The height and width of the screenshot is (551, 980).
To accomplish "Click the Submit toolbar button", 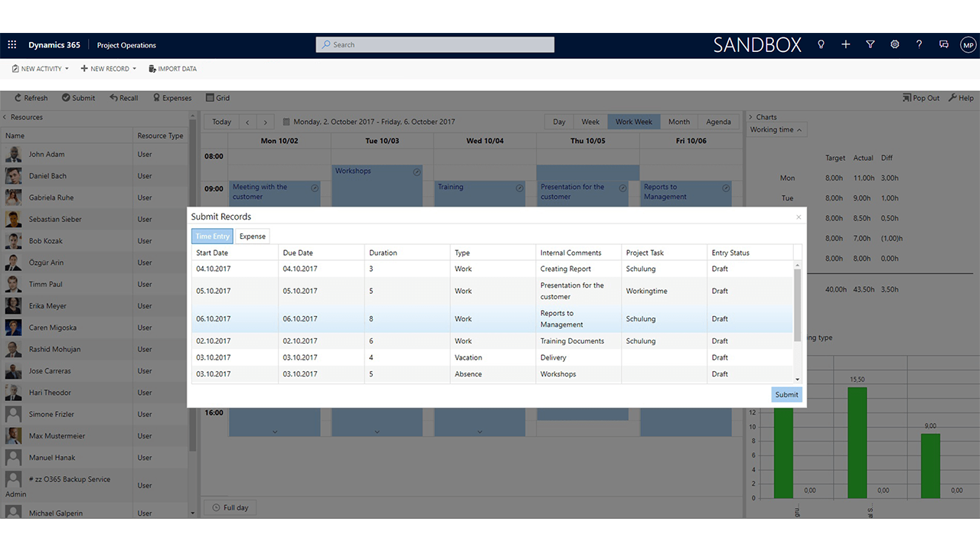I will click(78, 98).
